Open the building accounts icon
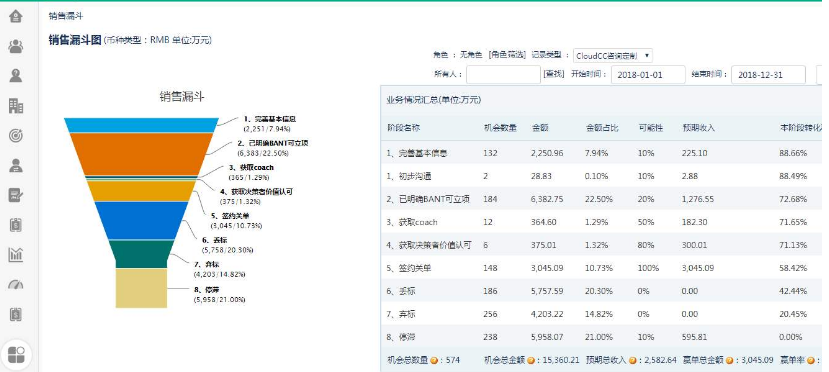Image resolution: width=829 pixels, height=372 pixels. (16, 106)
